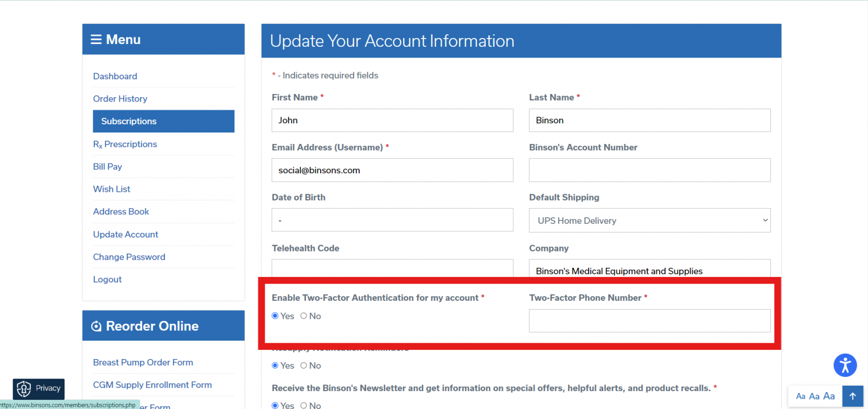Click the Telehealth Code field
Viewport: 868px width, 409px height.
[392, 268]
